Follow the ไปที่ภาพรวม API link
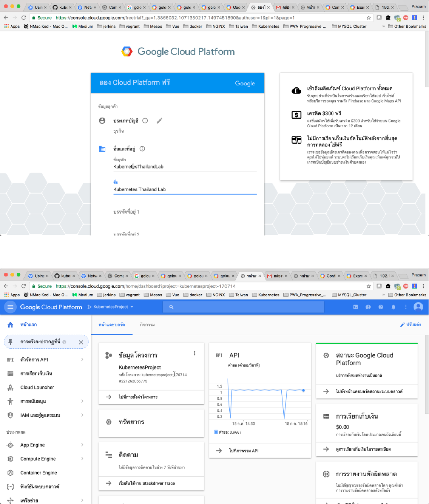 (260, 451)
